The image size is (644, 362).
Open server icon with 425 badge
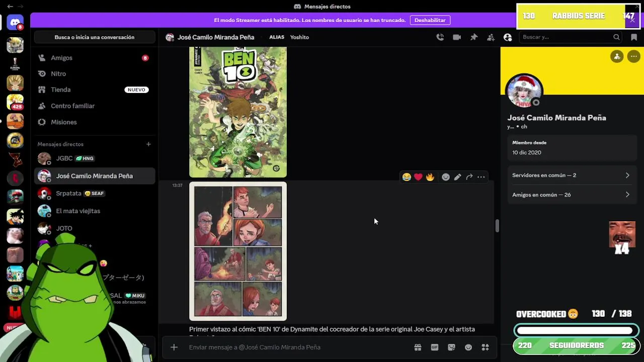(x=15, y=102)
